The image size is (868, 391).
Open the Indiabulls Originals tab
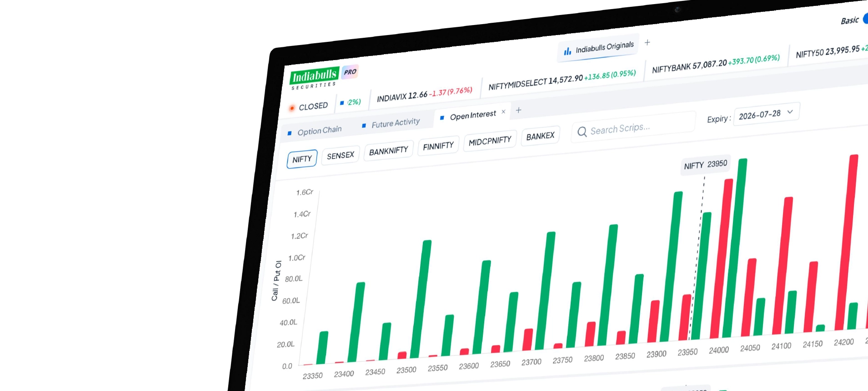click(599, 48)
